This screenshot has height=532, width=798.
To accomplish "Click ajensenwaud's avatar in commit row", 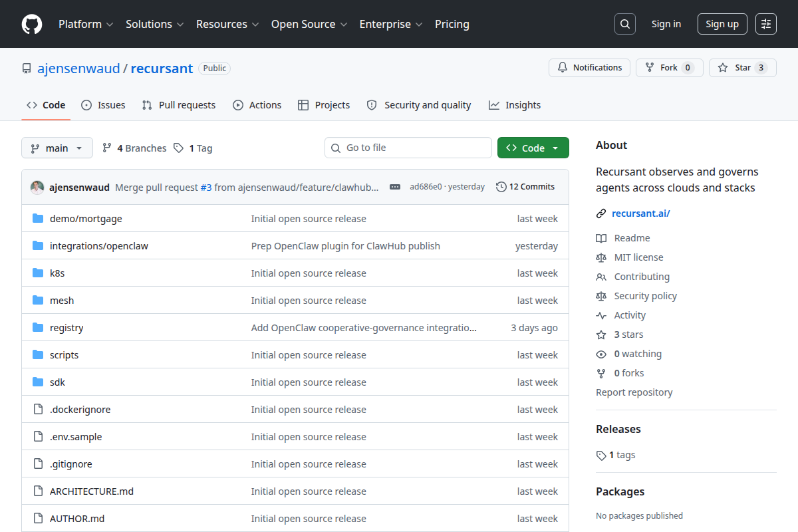I will click(x=37, y=188).
